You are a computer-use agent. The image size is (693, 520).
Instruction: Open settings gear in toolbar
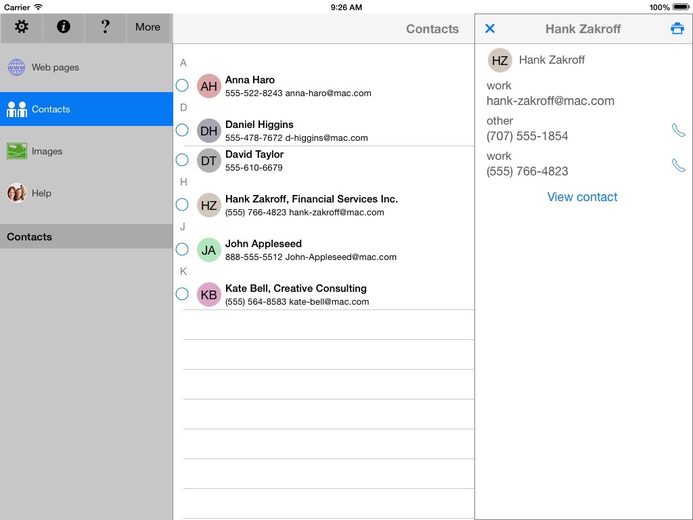click(21, 27)
